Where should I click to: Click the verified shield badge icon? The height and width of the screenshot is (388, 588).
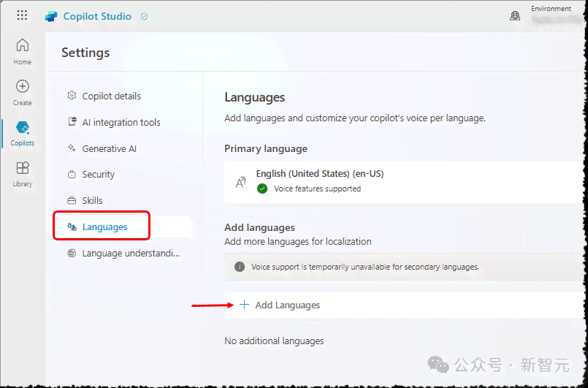coord(144,16)
